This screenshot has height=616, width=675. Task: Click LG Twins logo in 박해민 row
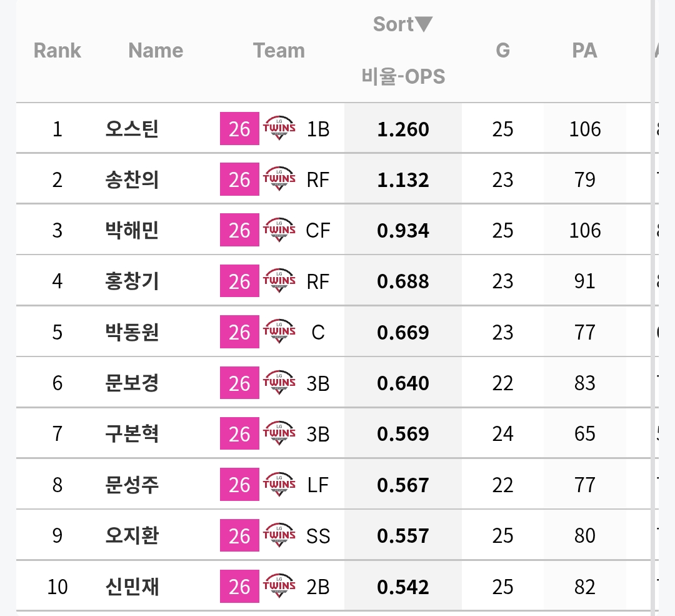click(x=279, y=230)
